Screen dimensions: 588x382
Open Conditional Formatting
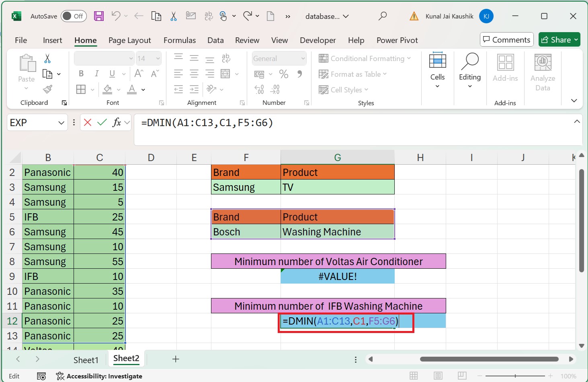point(366,58)
